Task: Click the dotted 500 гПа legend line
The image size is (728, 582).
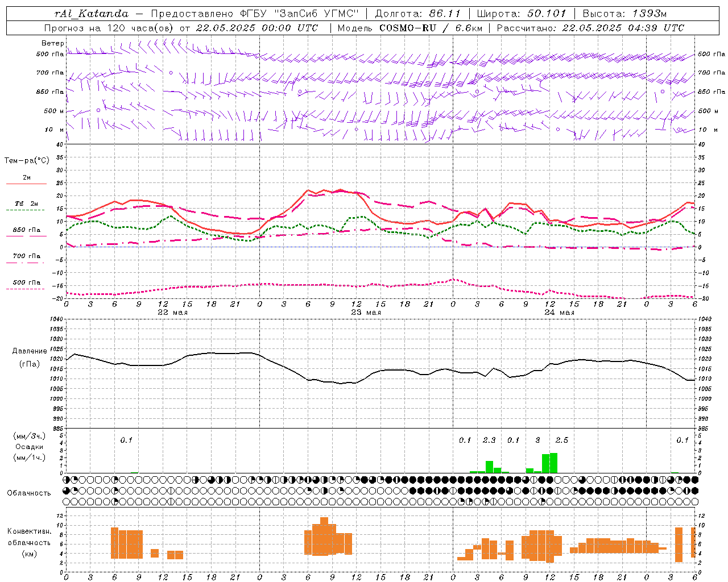Action: point(26,289)
